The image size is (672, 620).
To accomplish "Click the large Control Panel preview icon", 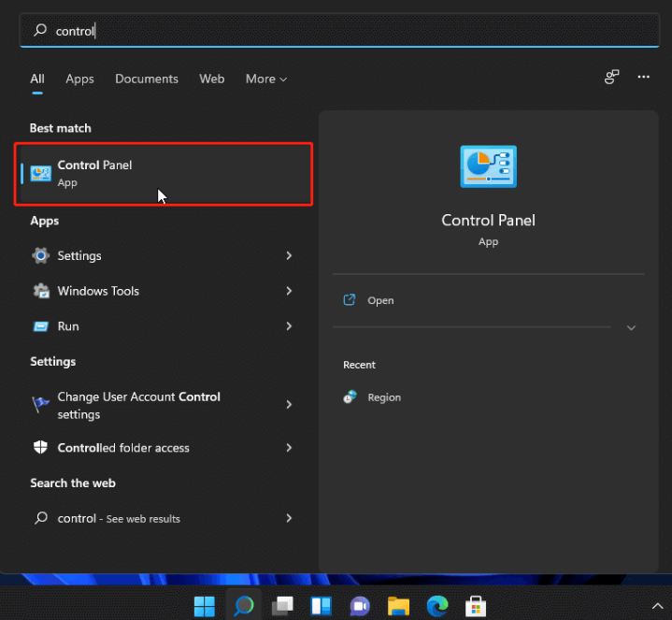I will (488, 166).
